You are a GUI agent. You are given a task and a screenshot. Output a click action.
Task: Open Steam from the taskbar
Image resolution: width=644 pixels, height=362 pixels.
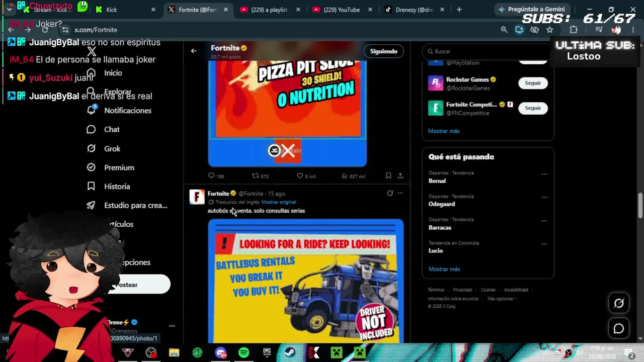(x=290, y=353)
